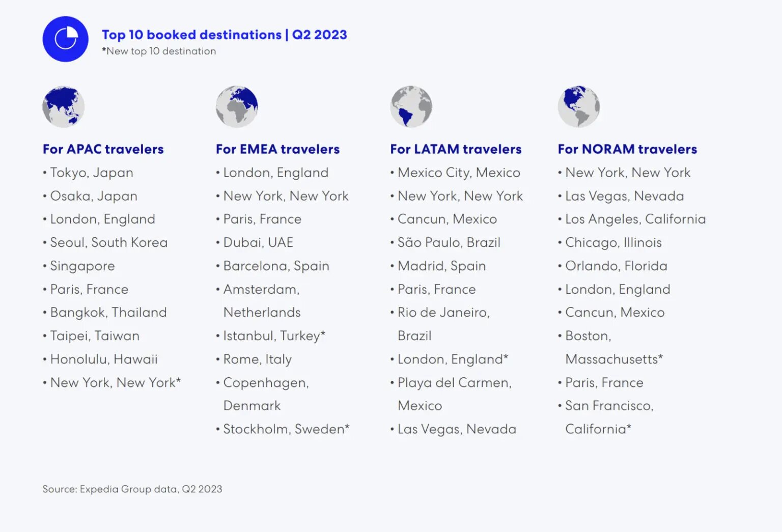Select 'Tokyo, Japan' in the APAC list

[x=92, y=173]
